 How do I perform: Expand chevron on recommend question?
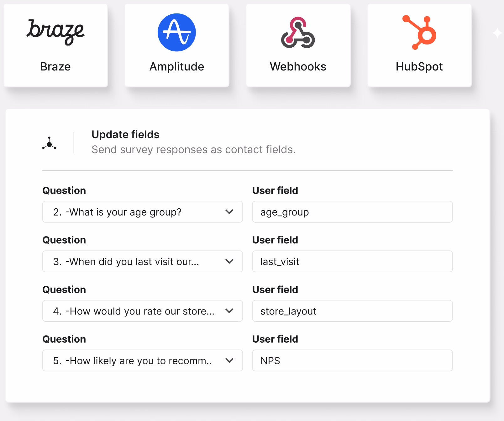(229, 361)
